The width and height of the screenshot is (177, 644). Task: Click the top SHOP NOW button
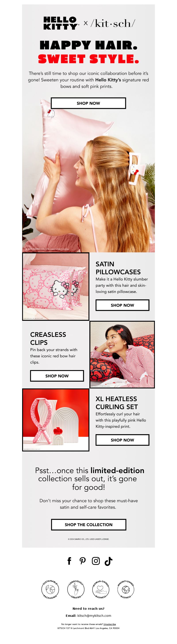point(88,103)
